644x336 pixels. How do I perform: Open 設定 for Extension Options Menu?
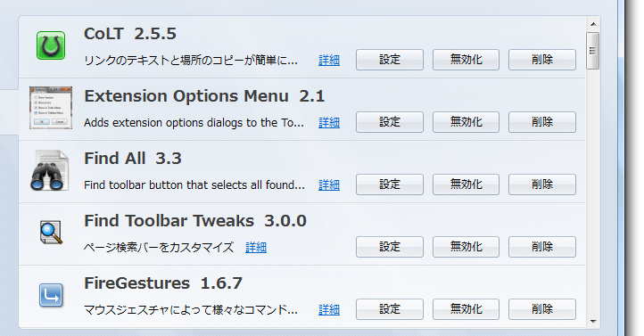coord(390,122)
